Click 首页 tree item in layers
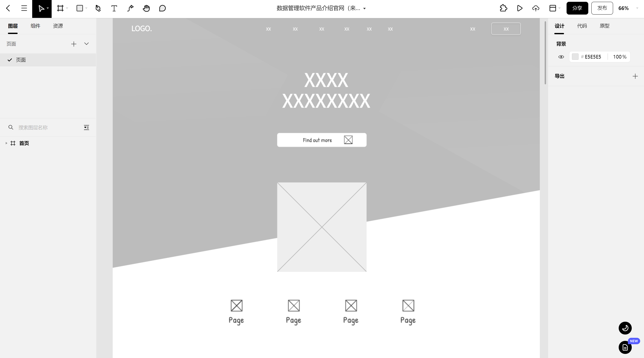 tap(23, 143)
